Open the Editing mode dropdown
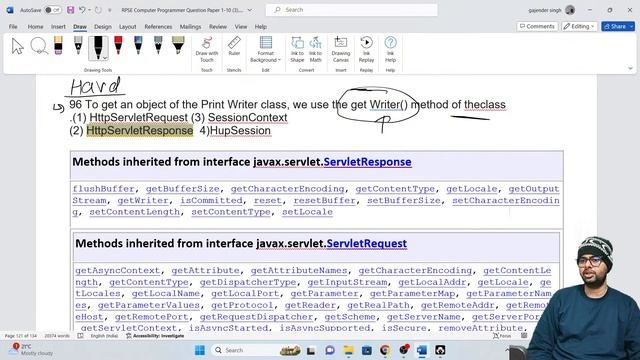 [x=579, y=26]
